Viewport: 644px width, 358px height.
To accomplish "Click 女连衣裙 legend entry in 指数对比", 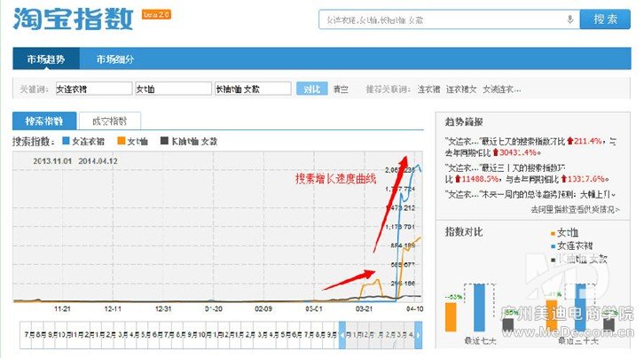I will click(571, 246).
